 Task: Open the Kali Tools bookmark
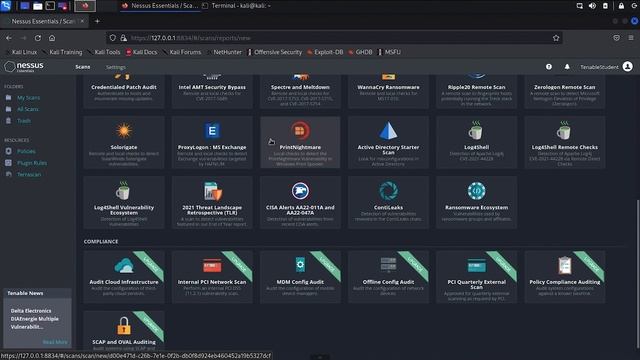click(x=104, y=52)
